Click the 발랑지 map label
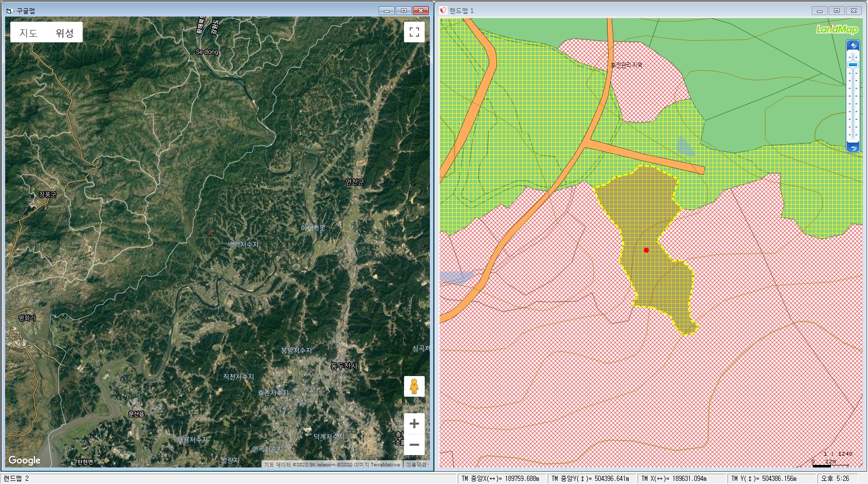 pos(230,460)
